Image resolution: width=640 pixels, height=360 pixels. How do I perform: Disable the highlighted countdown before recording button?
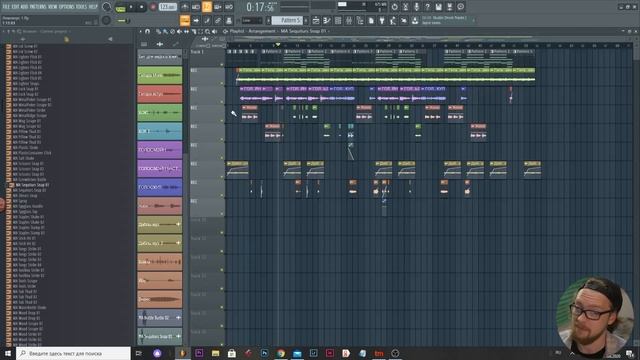pos(207,7)
